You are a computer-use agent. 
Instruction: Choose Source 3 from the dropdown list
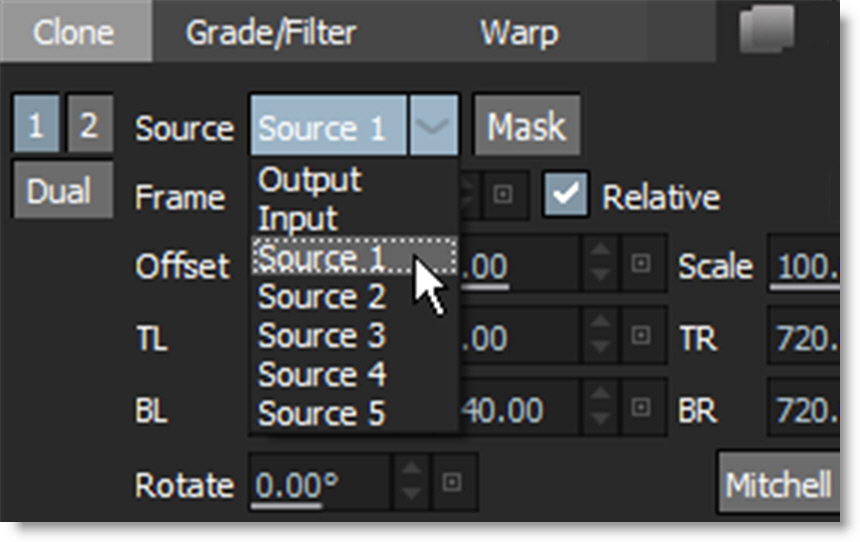pyautogui.click(x=322, y=336)
